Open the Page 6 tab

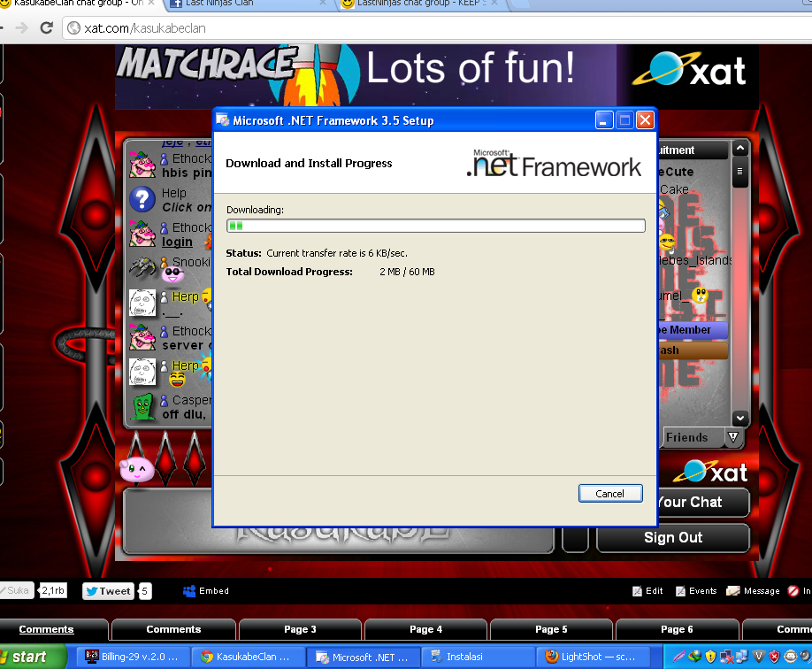677,629
